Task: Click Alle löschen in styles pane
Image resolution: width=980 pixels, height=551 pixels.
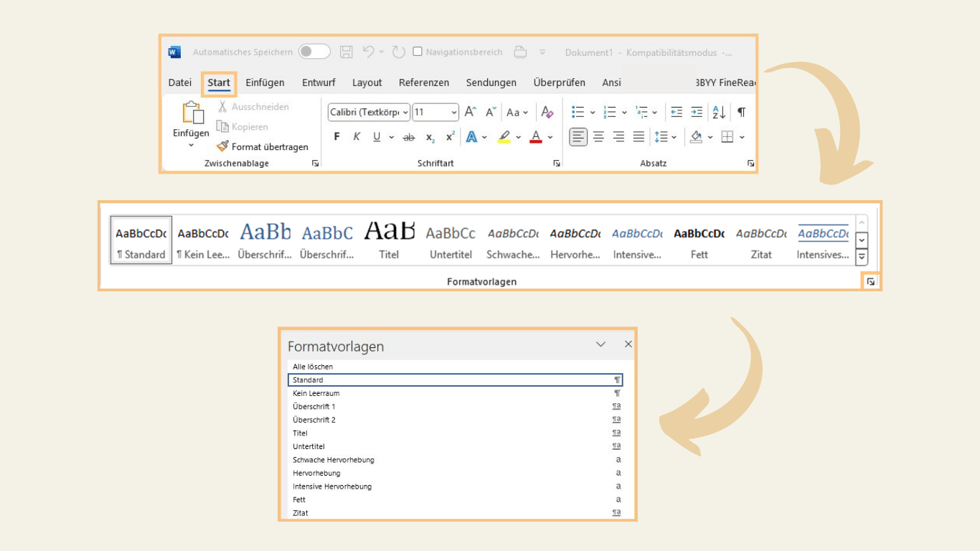Action: [x=313, y=367]
